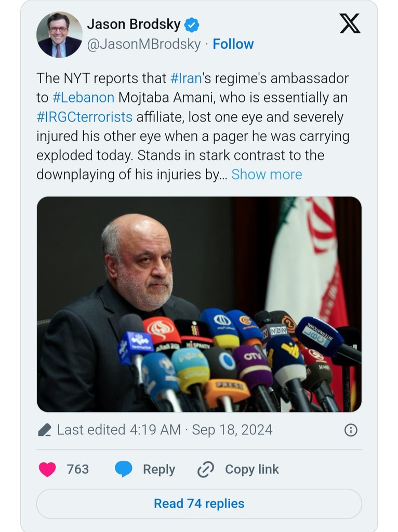Viewport: 398px width, 532px height.
Task: Click the X logo icon
Action: (350, 23)
